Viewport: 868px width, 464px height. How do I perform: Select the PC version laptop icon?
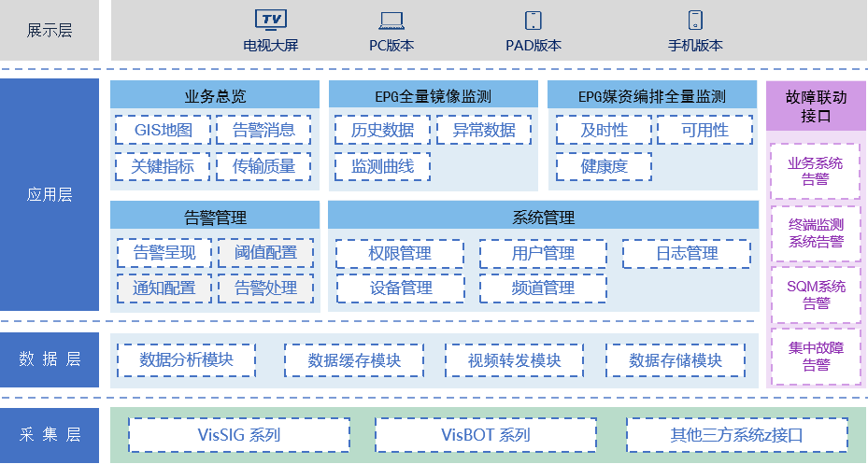point(391,20)
